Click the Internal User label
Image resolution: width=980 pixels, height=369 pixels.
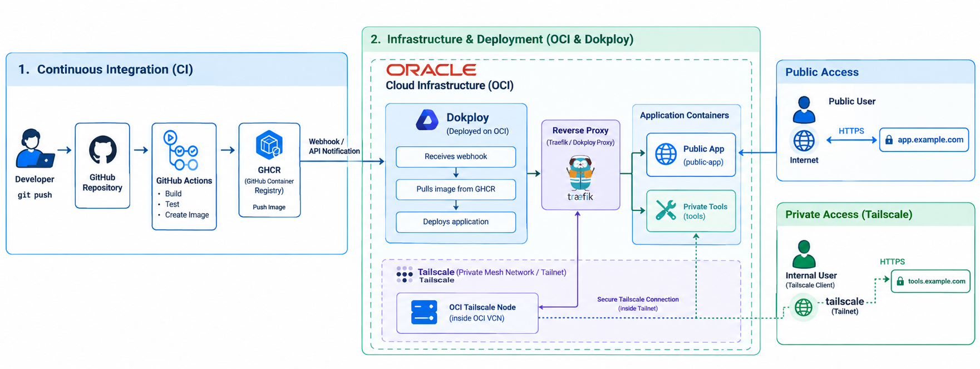[811, 276]
